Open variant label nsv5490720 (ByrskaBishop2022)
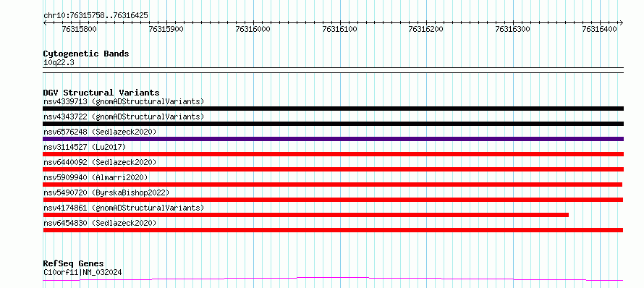This screenshot has height=288, width=644. pos(106,192)
